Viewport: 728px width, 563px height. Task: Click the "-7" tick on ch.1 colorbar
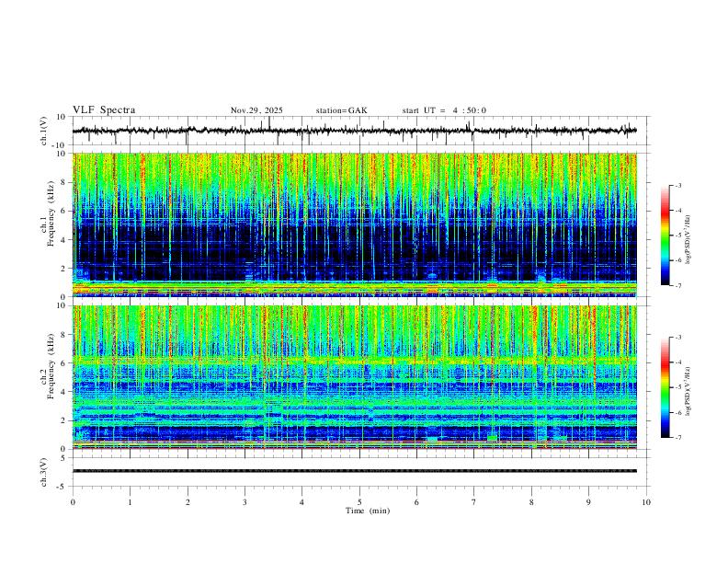(x=677, y=286)
